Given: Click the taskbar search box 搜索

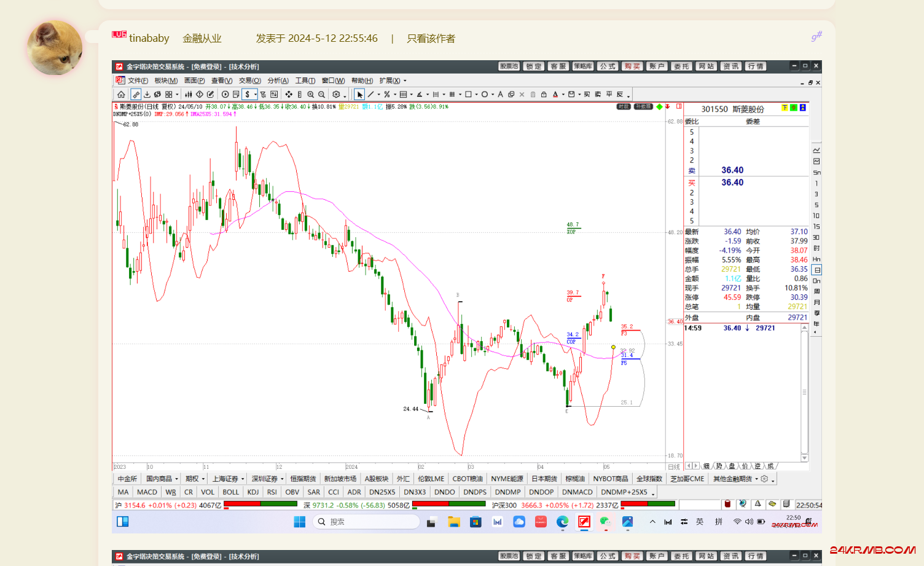Looking at the screenshot, I should coord(366,522).
